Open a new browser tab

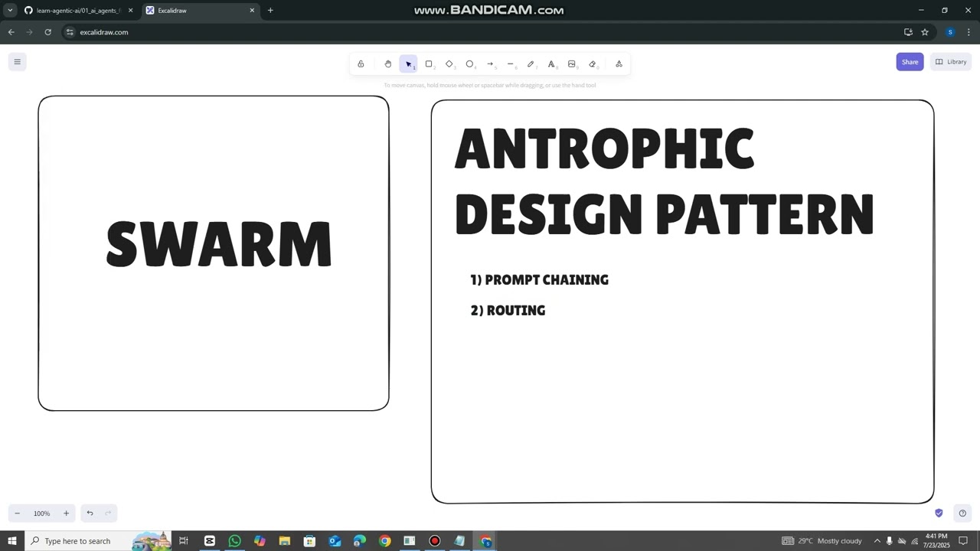(x=270, y=11)
